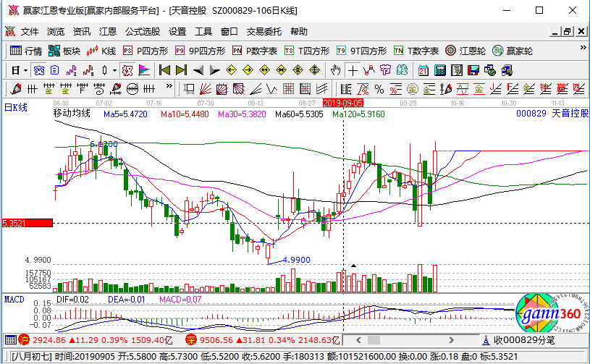Open the 浏览 menu
590x364 pixels.
56,32
